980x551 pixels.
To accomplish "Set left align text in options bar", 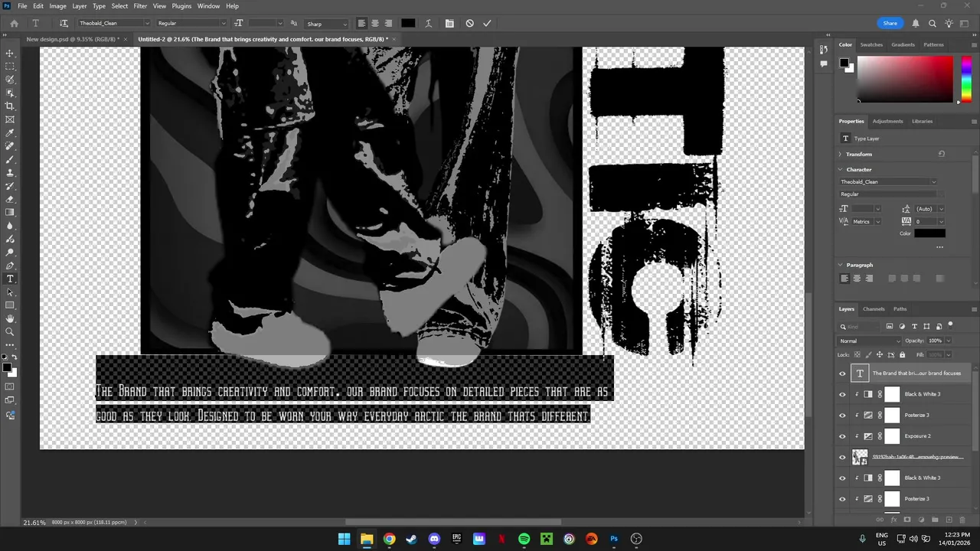I will [x=361, y=23].
